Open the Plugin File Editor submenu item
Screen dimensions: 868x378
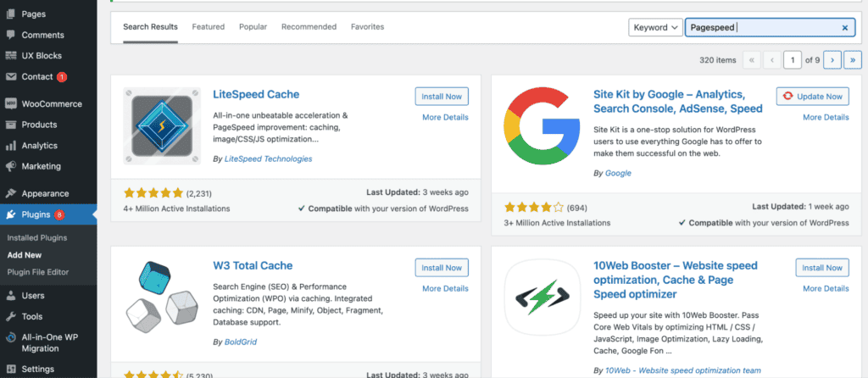(38, 272)
